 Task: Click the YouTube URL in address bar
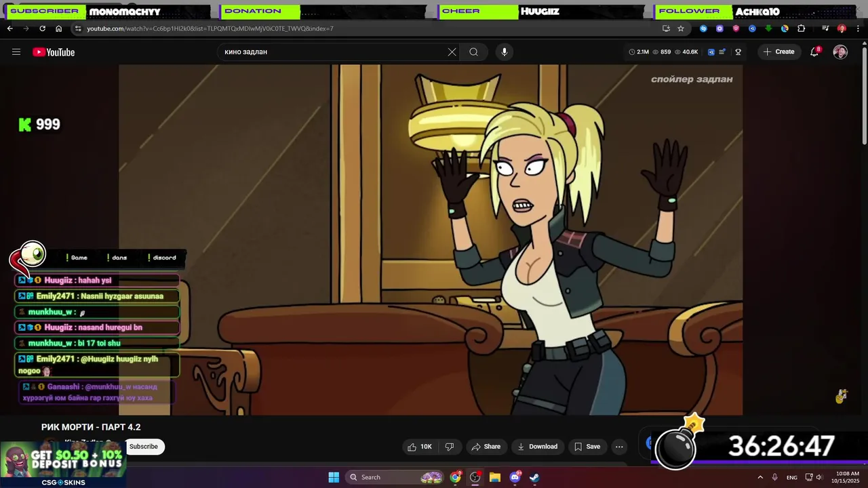click(x=210, y=28)
